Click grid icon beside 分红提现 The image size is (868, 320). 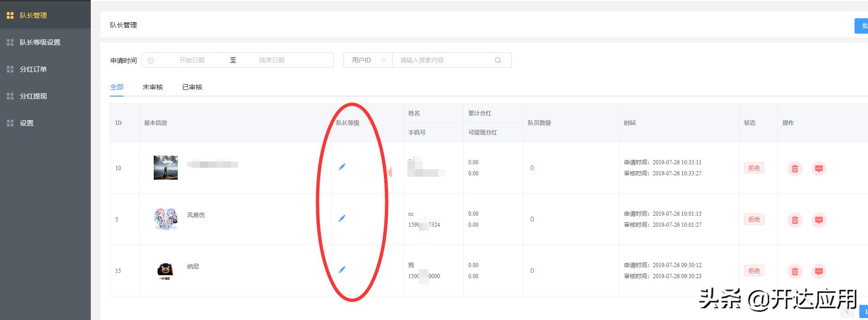coord(10,96)
